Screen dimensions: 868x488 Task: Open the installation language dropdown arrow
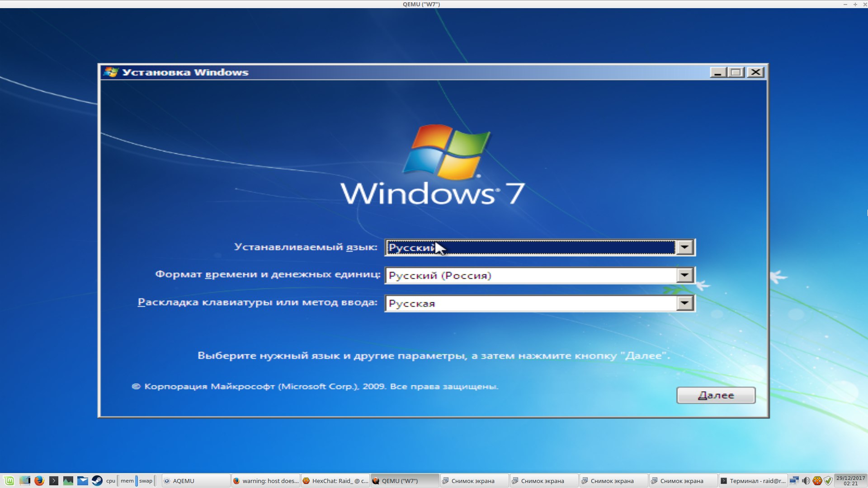pos(685,247)
